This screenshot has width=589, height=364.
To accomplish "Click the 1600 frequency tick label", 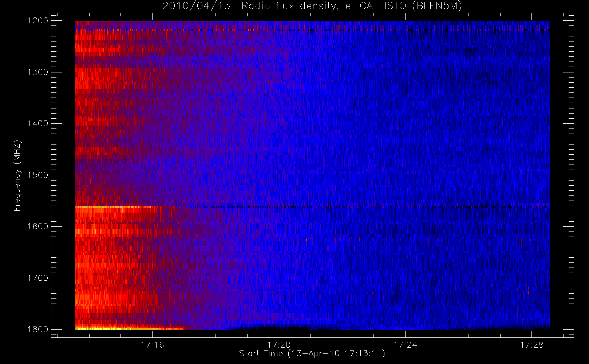I will click(x=38, y=226).
